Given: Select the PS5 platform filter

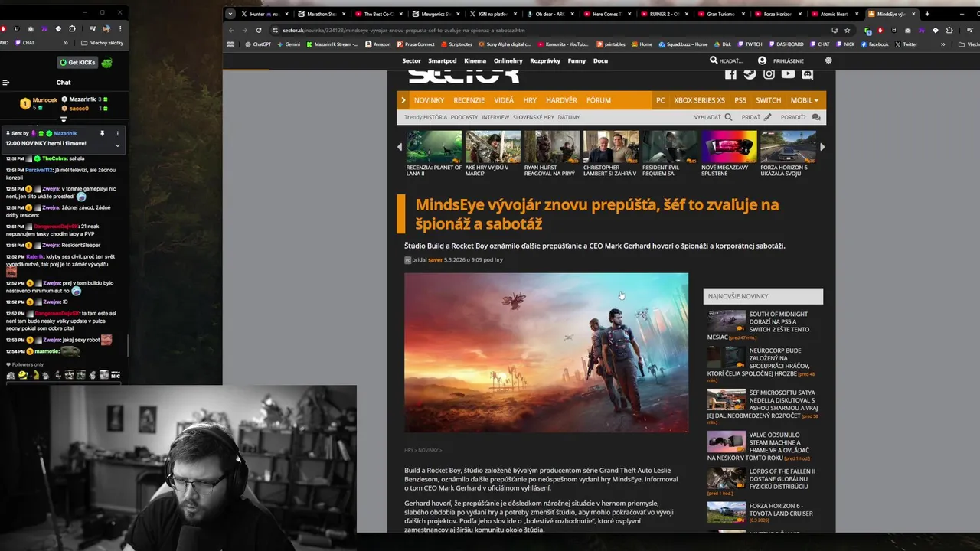Looking at the screenshot, I should 740,100.
